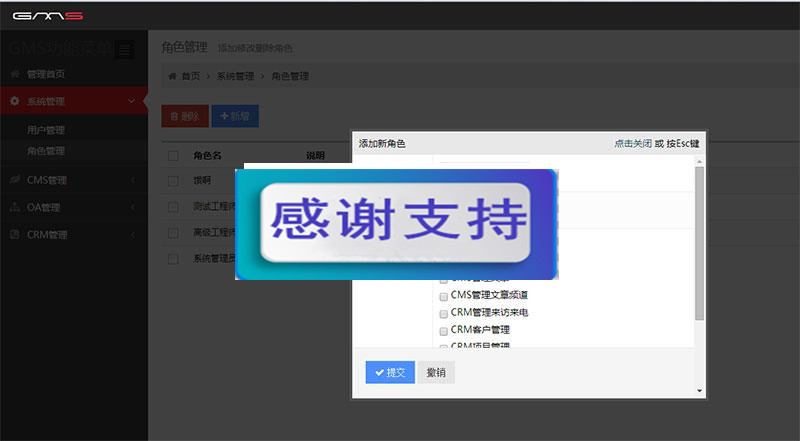Click 点击关闭 link in dialog header

(x=633, y=143)
